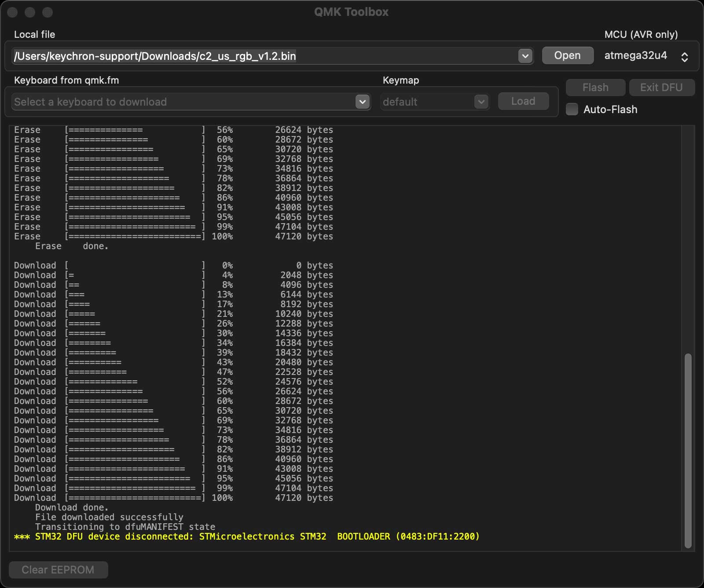
Task: Click the 'Download done.' log line
Action: (72, 507)
